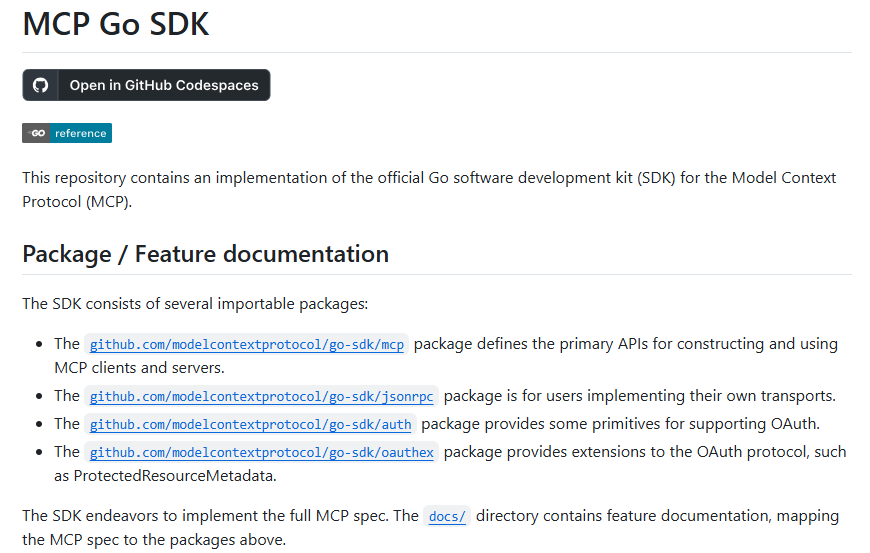Viewport: 870px width, 553px height.
Task: Visit the go-sdk/oauthex package link
Action: pyautogui.click(x=261, y=453)
